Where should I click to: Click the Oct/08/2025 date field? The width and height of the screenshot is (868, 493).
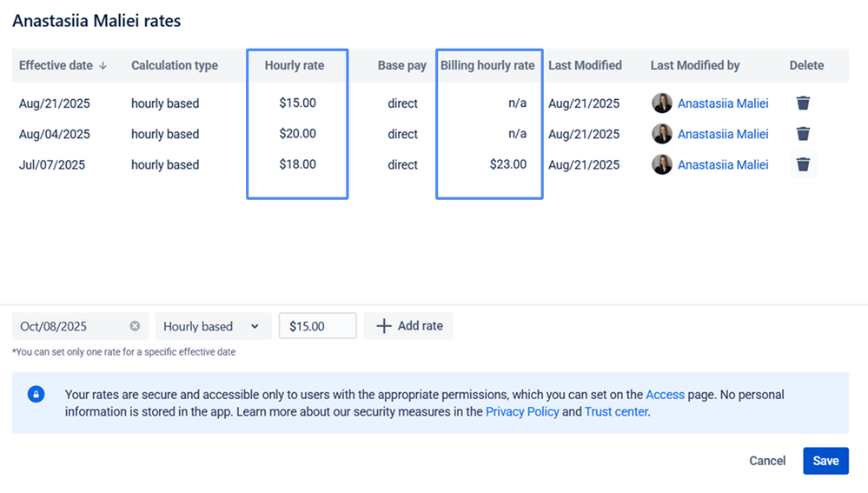coord(70,326)
